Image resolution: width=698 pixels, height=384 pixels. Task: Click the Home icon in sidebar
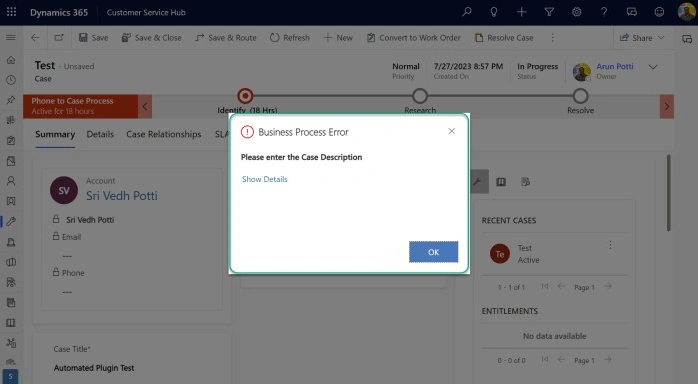(11, 60)
